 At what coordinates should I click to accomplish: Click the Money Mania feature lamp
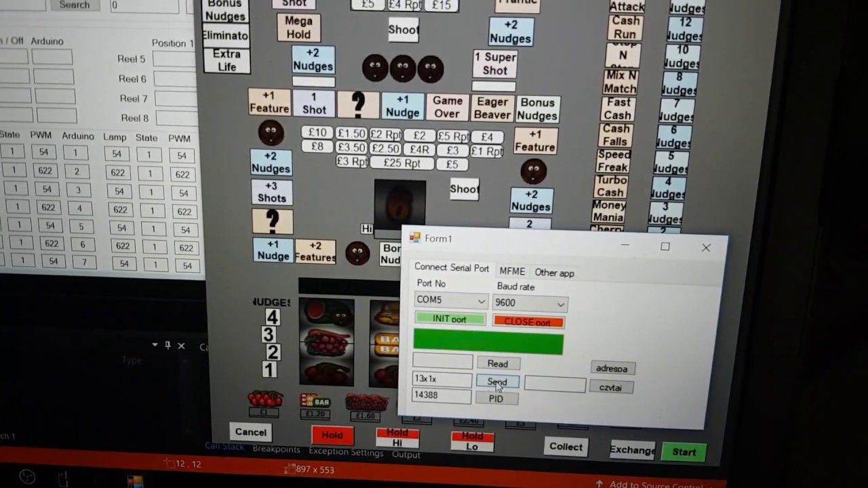click(x=608, y=211)
